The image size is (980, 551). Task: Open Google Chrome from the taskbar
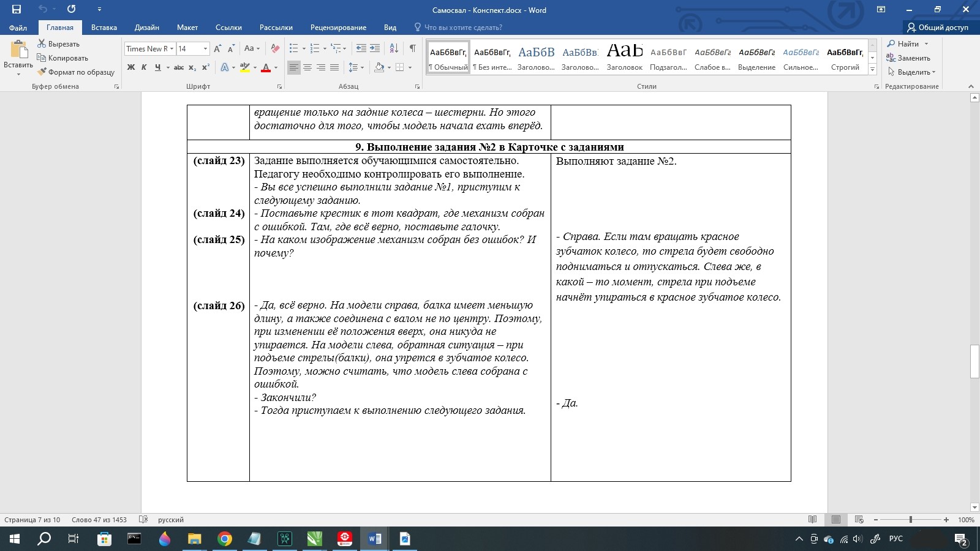(x=225, y=539)
